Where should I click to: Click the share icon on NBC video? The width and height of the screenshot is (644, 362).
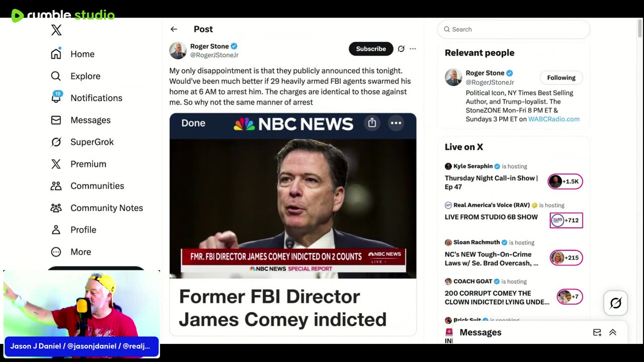372,123
